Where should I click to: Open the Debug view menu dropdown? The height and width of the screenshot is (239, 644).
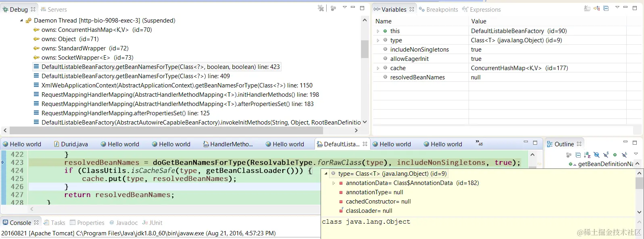coord(344,7)
